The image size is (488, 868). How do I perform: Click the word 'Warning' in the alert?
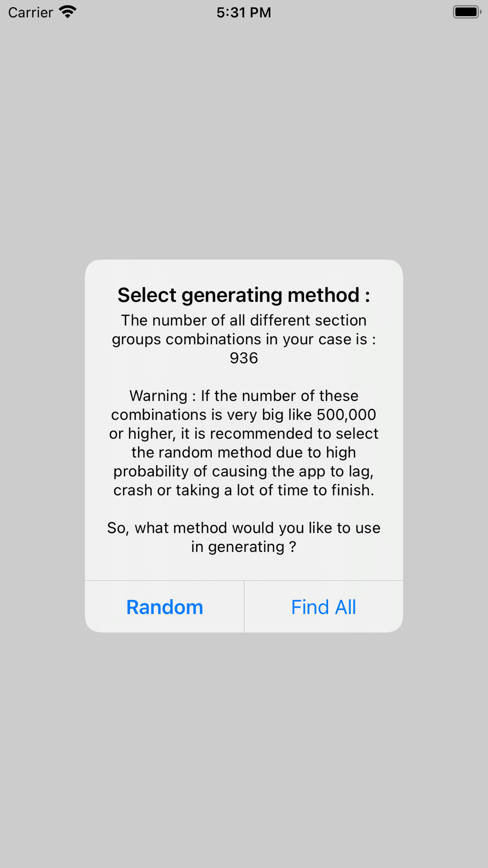coord(158,395)
